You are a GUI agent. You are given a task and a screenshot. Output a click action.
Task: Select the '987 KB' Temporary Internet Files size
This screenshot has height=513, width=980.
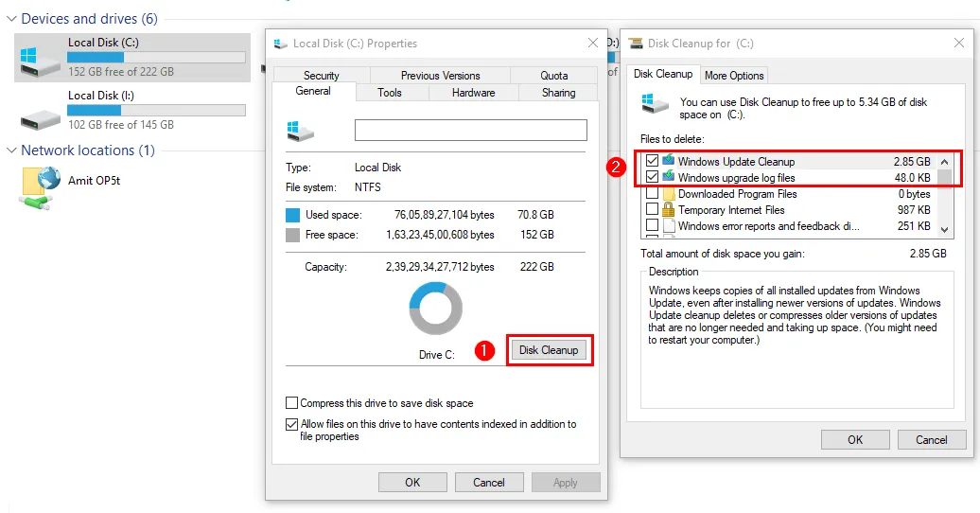pyautogui.click(x=914, y=209)
